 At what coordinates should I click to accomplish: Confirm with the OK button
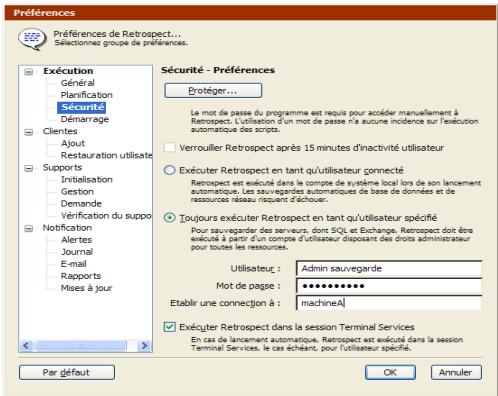(x=390, y=372)
